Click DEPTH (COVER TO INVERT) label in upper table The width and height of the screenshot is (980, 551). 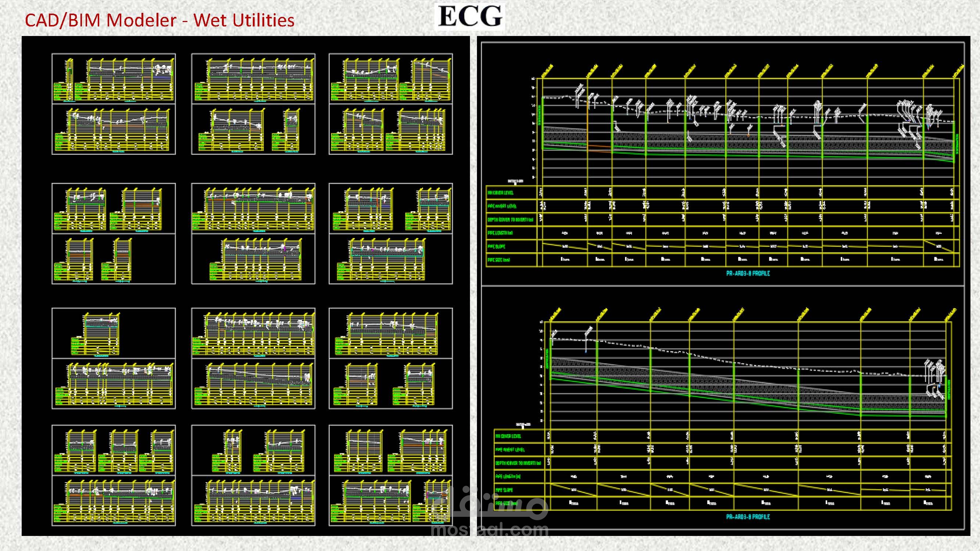tap(510, 219)
